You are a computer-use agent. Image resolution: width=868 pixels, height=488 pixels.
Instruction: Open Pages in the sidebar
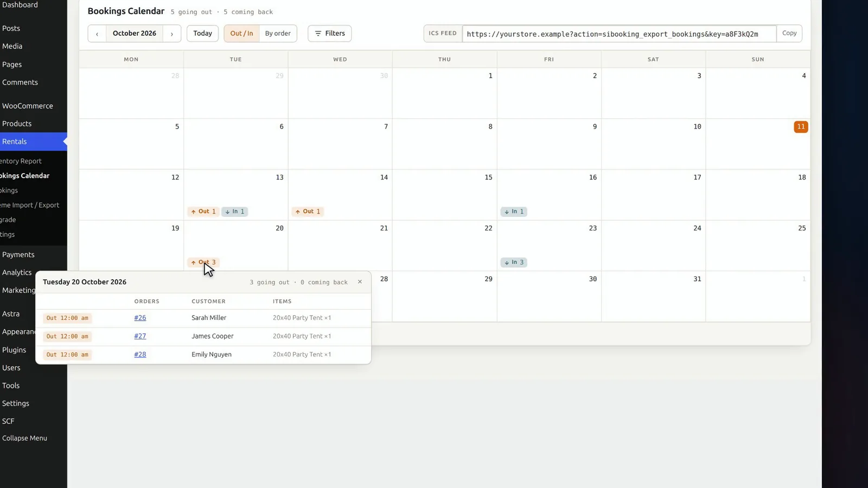point(12,65)
